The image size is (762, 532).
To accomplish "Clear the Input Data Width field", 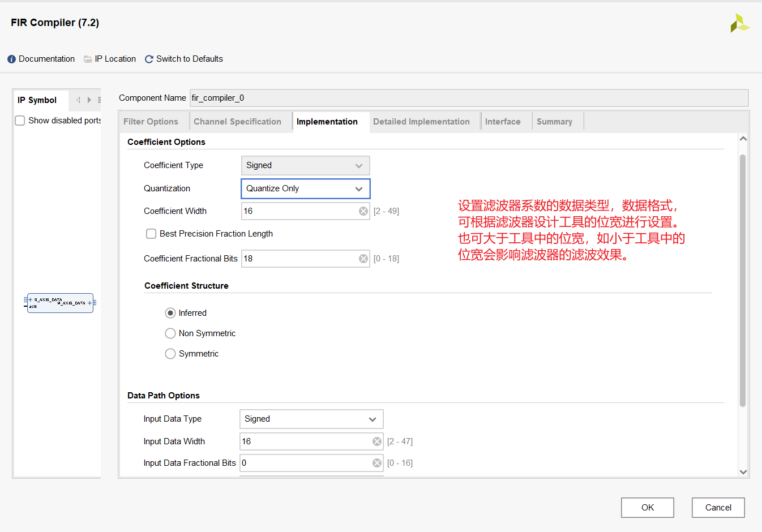I will coord(377,441).
